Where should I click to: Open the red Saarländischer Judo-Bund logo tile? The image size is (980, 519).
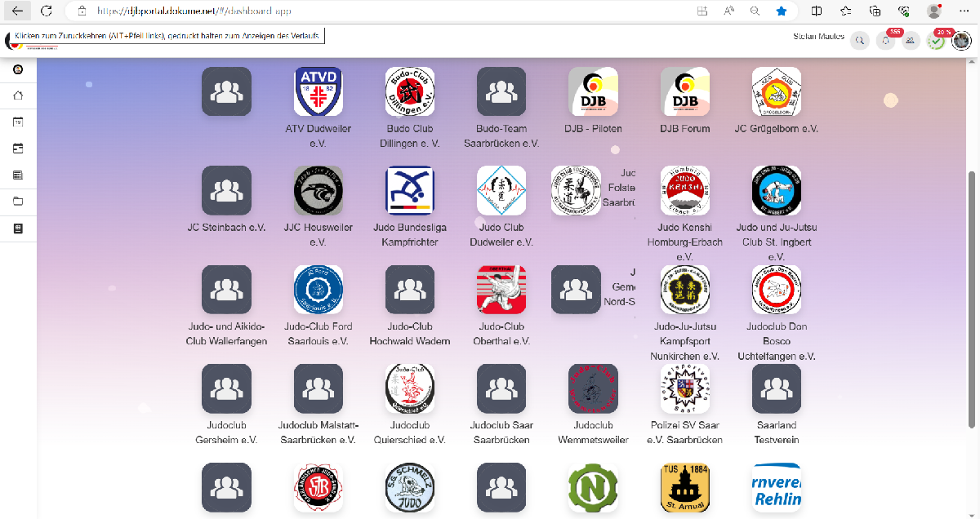coord(318,487)
